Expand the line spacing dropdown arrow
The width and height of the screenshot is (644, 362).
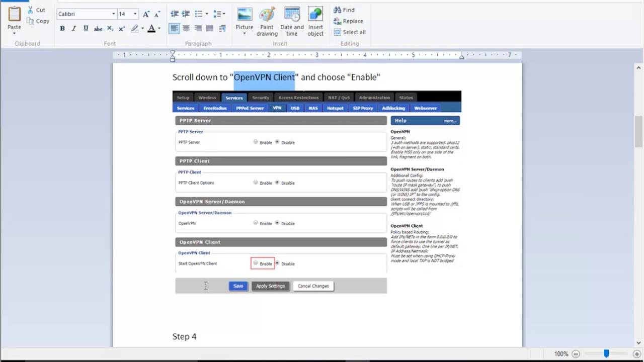coord(224,14)
